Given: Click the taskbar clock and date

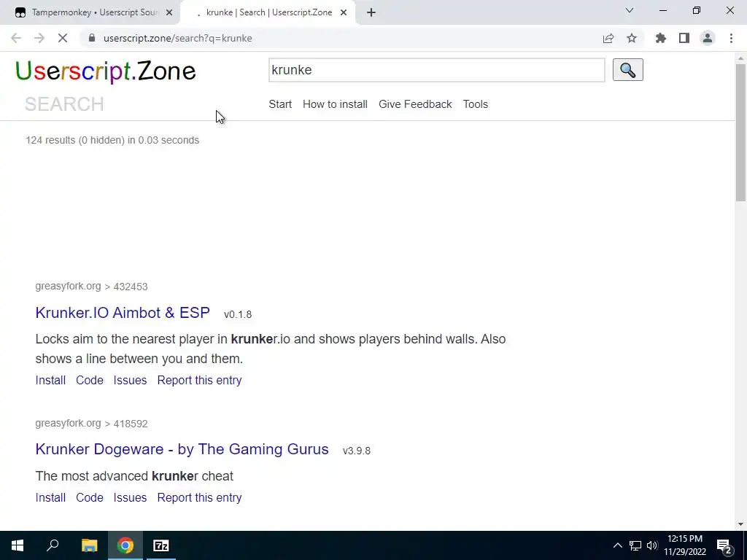Looking at the screenshot, I should coord(685,545).
